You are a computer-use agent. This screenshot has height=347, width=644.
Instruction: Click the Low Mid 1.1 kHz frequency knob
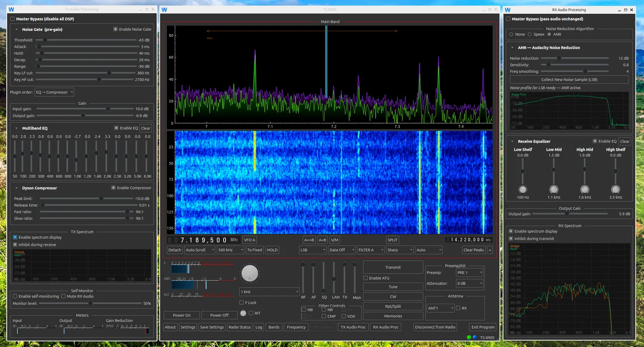pyautogui.click(x=554, y=189)
